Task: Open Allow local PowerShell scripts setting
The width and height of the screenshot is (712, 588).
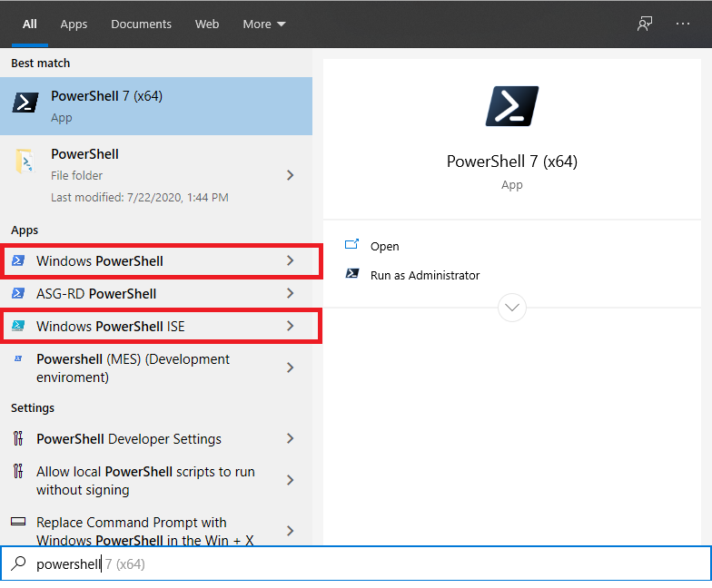Action: pyautogui.click(x=156, y=481)
